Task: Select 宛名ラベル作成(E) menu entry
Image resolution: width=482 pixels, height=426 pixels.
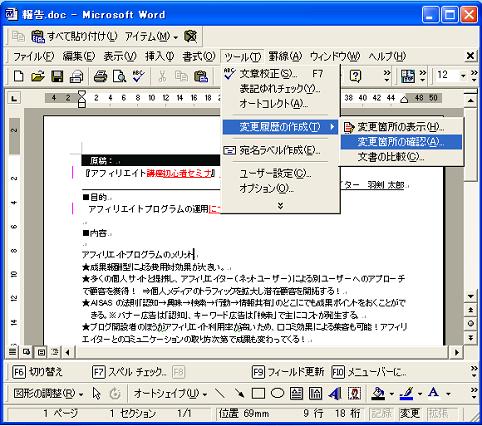Action: pos(281,151)
